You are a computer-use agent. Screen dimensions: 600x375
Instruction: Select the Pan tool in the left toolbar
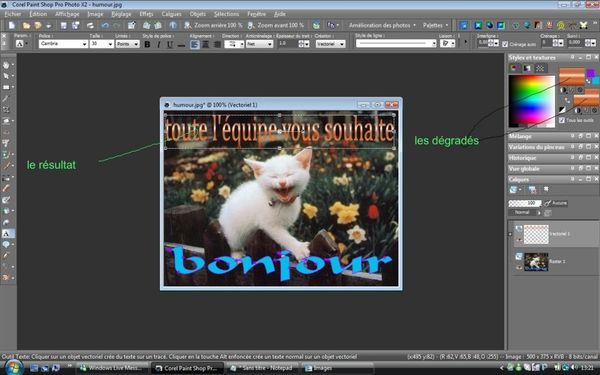6,65
